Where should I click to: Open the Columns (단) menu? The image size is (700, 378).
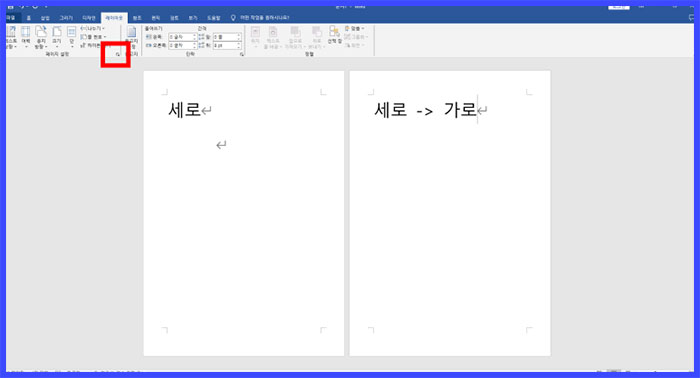click(71, 37)
